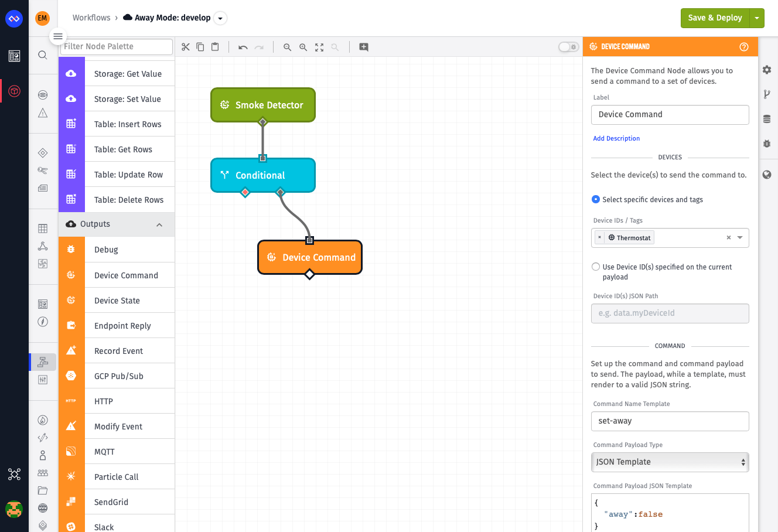Collapse the Outputs palette section
The width and height of the screenshot is (778, 532).
(159, 225)
